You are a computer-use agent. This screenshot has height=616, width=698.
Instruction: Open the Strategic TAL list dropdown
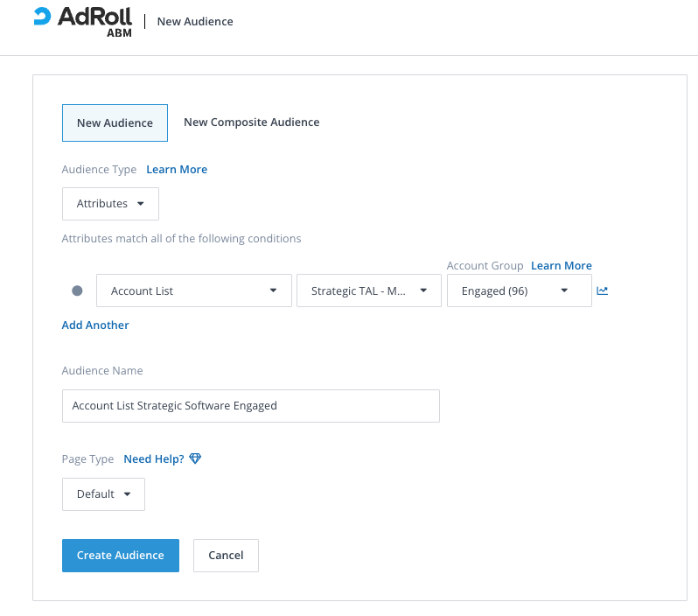click(x=369, y=291)
